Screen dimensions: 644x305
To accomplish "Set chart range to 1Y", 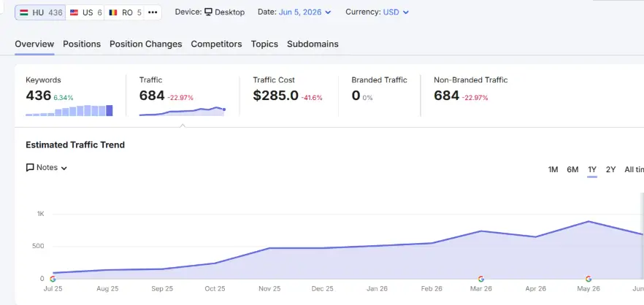I will (592, 169).
